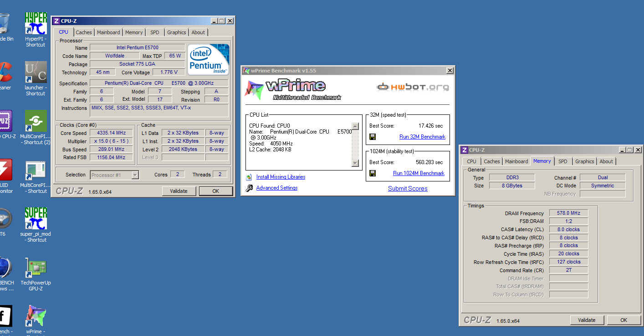Open Graphics tab in left CPU-Z window
The image size is (644, 336).
pyautogui.click(x=177, y=32)
